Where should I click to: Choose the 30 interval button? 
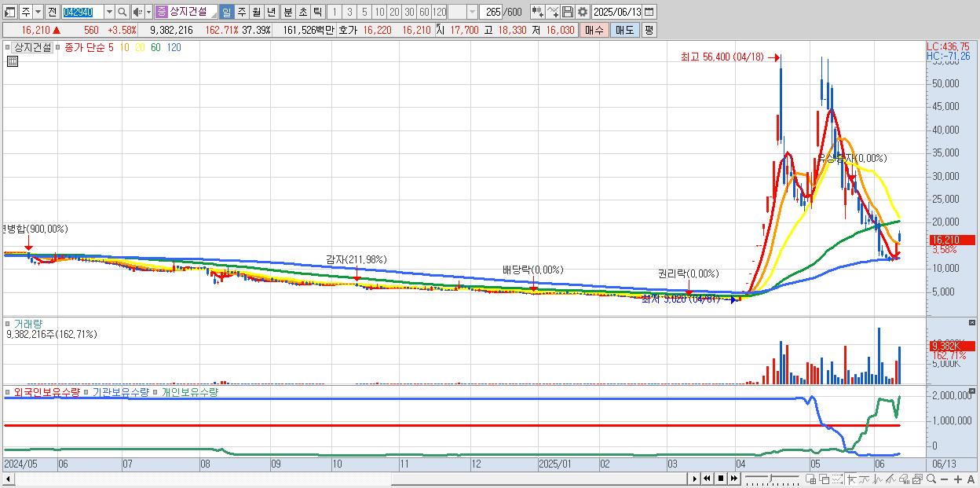(409, 12)
